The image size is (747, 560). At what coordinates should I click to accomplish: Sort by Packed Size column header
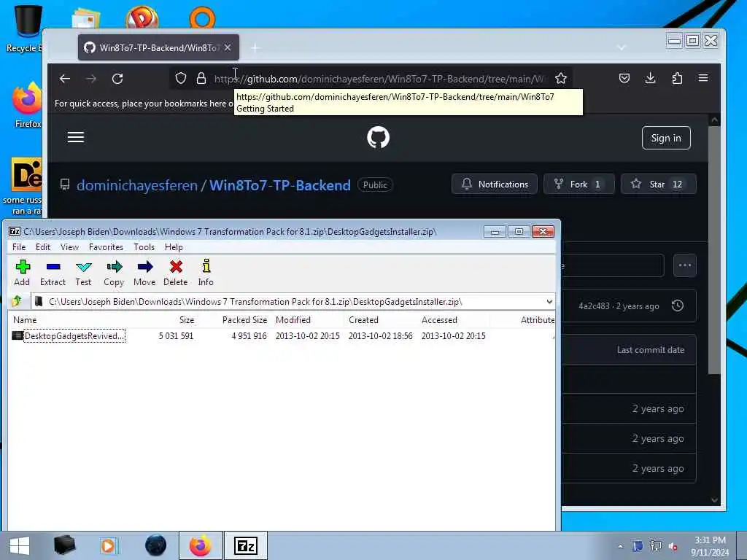pyautogui.click(x=244, y=320)
